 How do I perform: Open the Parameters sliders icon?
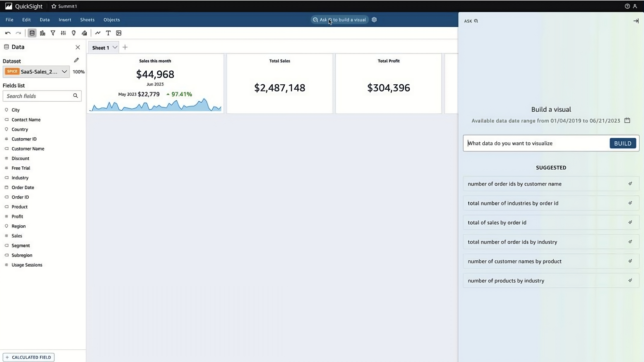pos(63,33)
